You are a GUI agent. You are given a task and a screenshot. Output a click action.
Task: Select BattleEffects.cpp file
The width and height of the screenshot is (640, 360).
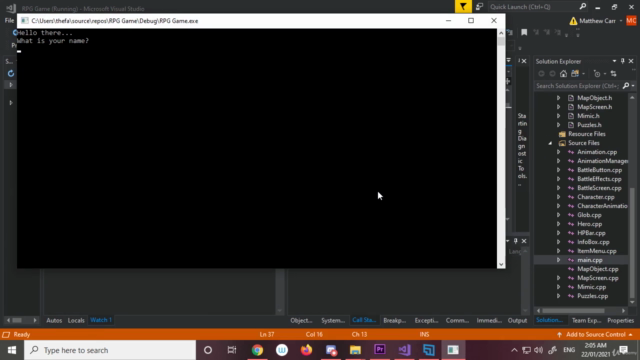pos(599,179)
